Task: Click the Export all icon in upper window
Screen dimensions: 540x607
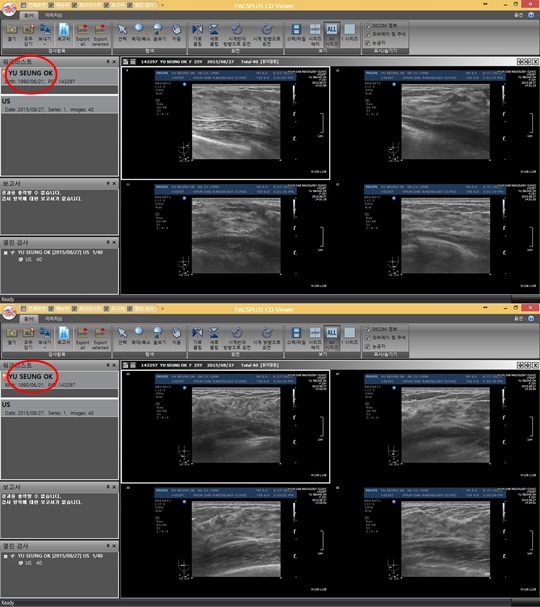Action: 82,34
